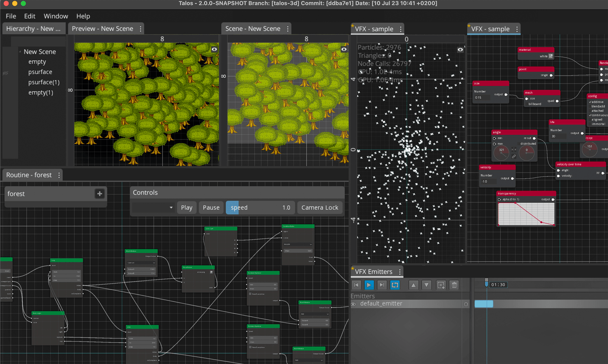The width and height of the screenshot is (608, 364).
Task: Open options of the second VFX - sample tab
Action: (517, 29)
